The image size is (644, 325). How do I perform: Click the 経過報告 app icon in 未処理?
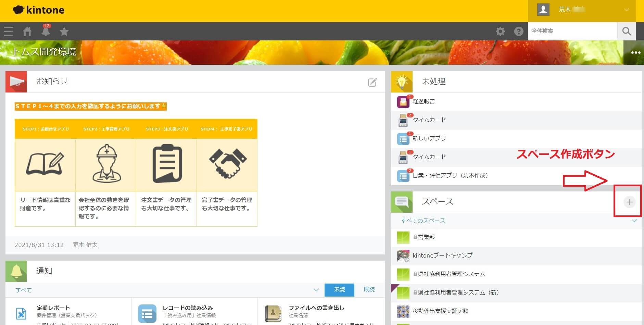[x=403, y=102]
